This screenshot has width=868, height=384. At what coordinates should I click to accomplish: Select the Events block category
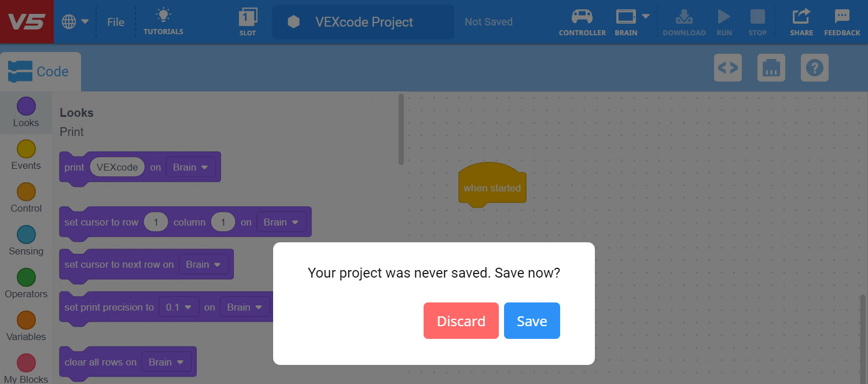click(25, 154)
